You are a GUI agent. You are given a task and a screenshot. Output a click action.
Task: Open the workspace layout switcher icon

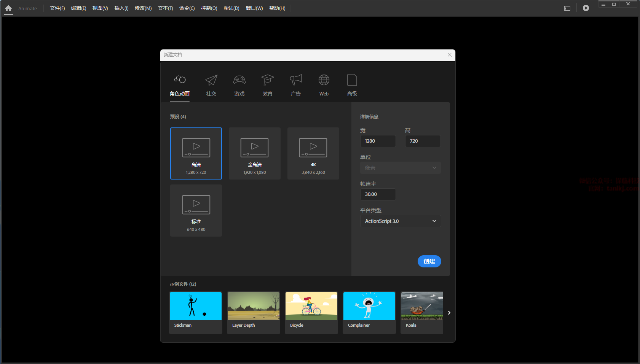coord(567,8)
